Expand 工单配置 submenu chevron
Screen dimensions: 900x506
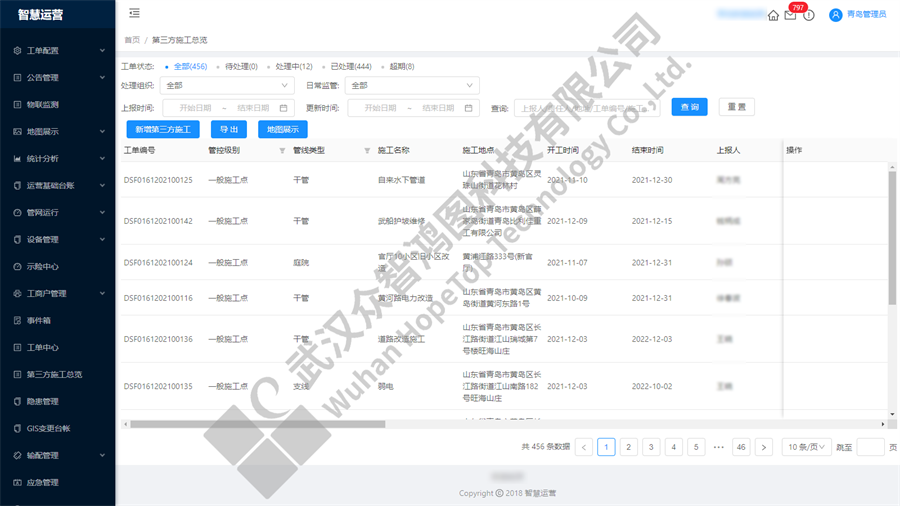pyautogui.click(x=102, y=50)
